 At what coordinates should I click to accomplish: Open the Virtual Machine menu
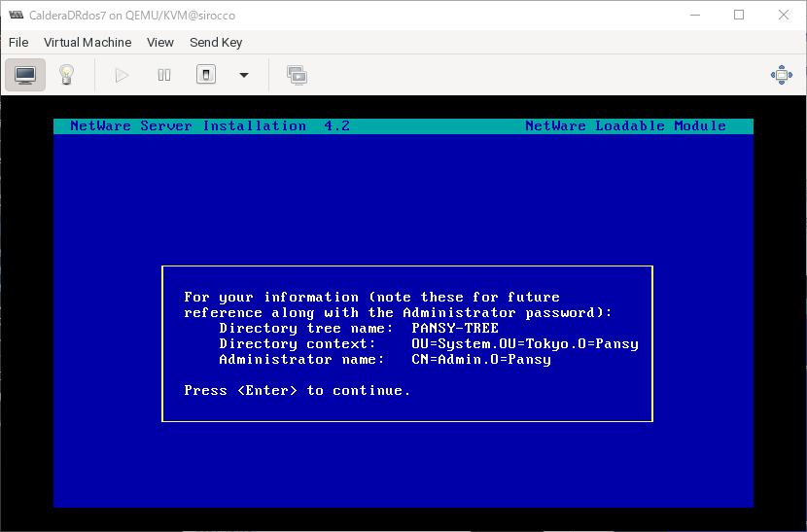click(x=88, y=42)
